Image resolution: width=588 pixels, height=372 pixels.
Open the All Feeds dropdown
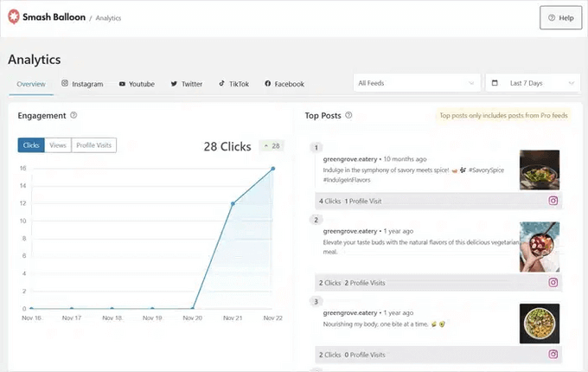pyautogui.click(x=417, y=83)
